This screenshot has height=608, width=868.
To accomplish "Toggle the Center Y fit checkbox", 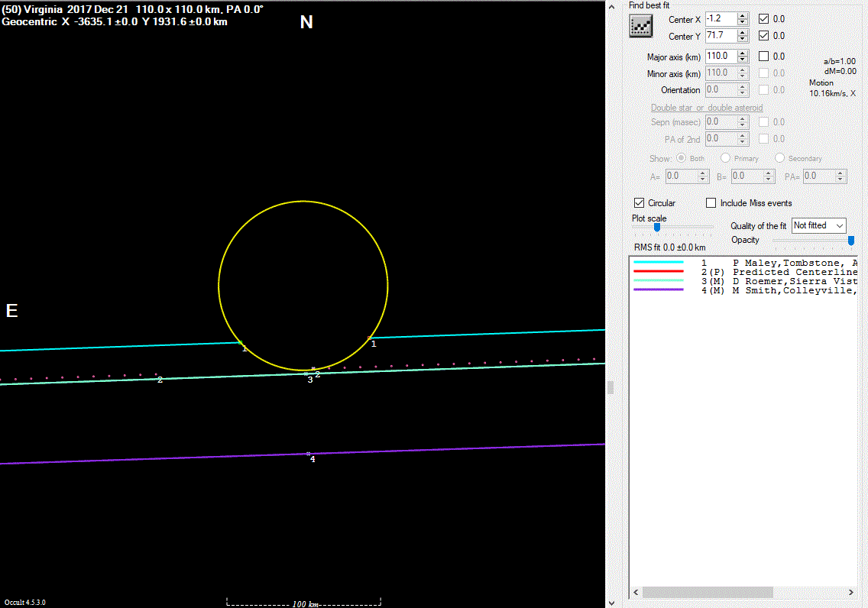I will (x=764, y=36).
